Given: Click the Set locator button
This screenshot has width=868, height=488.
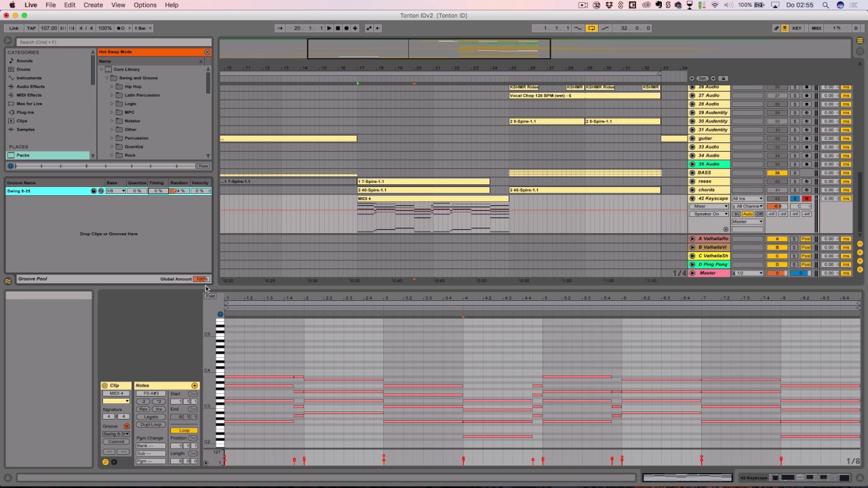Looking at the screenshot, I should 703,78.
